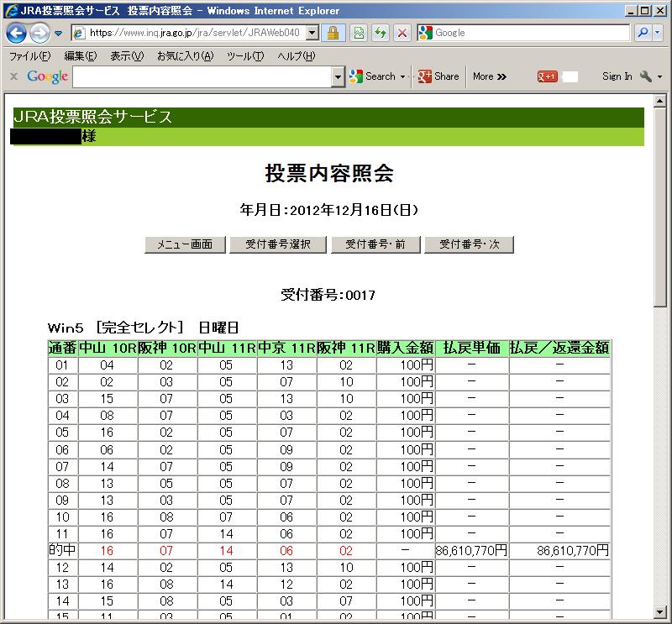Click the JRA投票照会サービス banner title
The width and height of the screenshot is (672, 624).
click(92, 117)
